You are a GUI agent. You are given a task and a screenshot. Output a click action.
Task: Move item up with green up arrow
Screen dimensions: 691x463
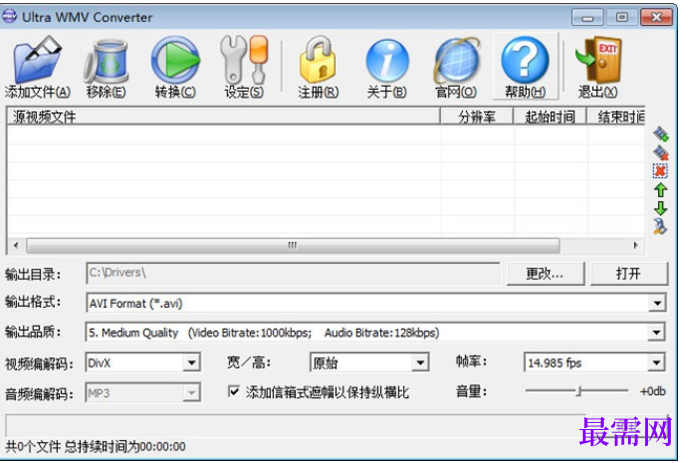click(660, 190)
